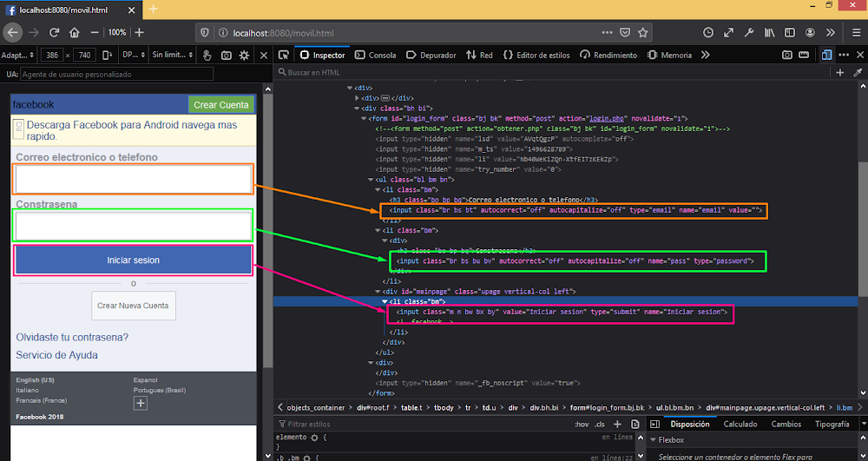Click the Crear Cuenta button
Image resolution: width=868 pixels, height=461 pixels.
tap(220, 105)
